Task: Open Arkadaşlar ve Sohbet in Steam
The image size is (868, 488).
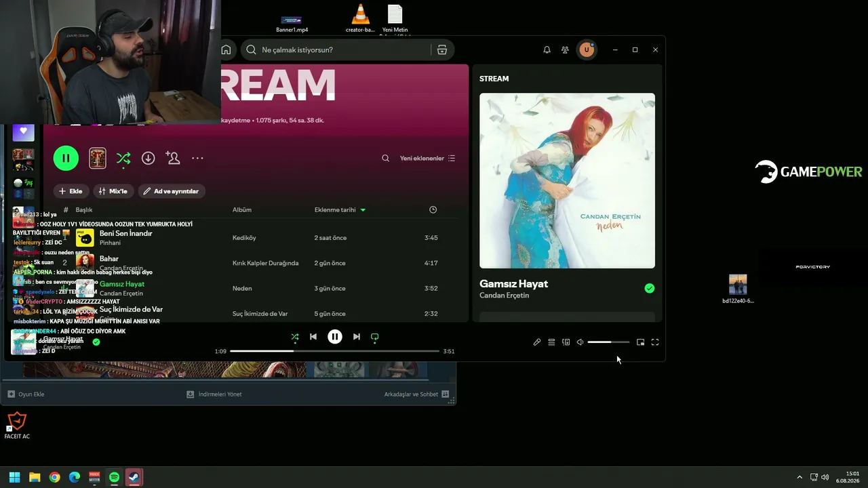Action: click(416, 394)
